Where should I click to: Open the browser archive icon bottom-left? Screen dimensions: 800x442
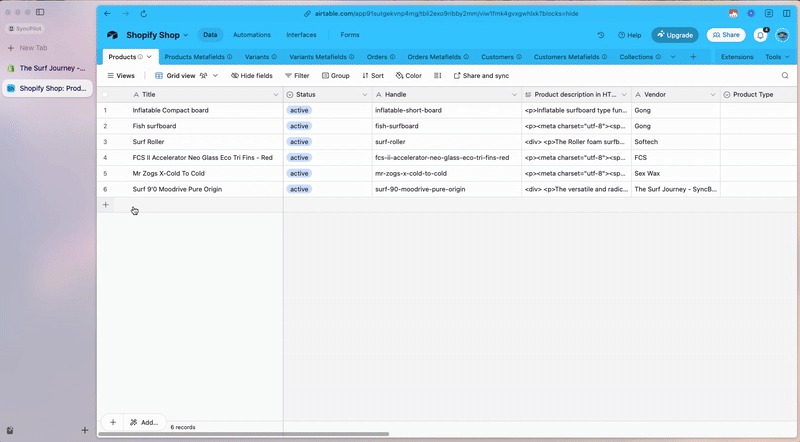coord(10,430)
